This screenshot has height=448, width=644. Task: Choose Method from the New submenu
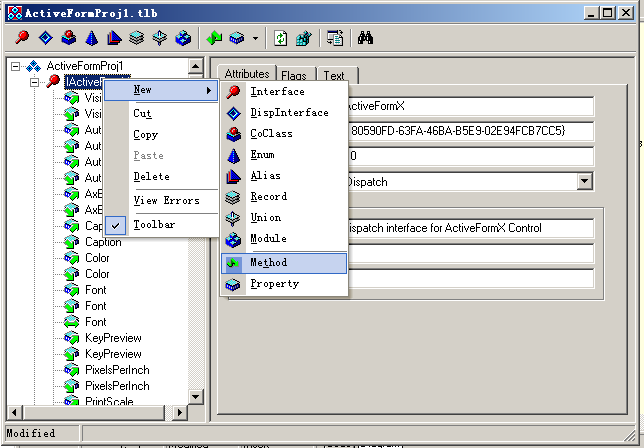268,263
